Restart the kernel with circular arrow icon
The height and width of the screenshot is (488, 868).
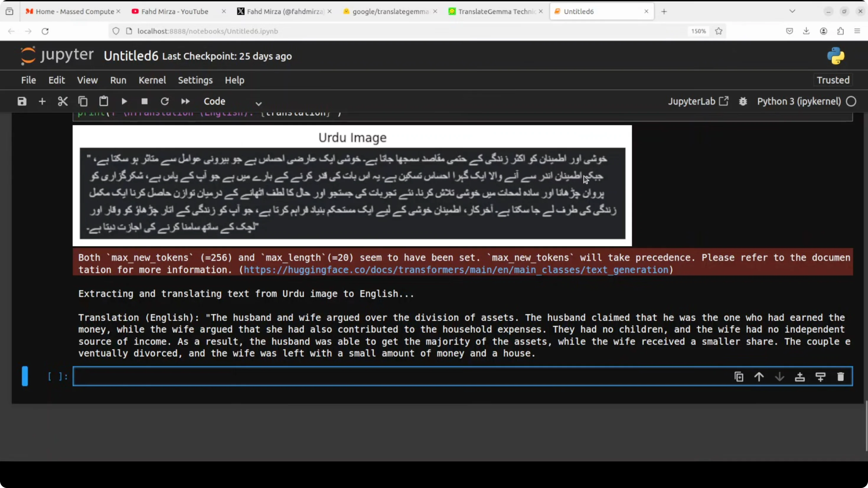point(165,101)
